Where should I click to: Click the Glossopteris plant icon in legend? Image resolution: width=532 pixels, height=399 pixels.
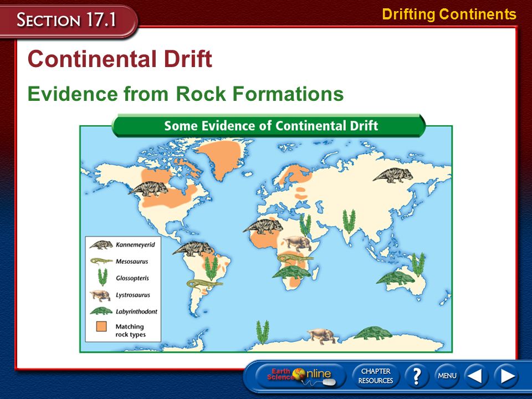(x=103, y=277)
